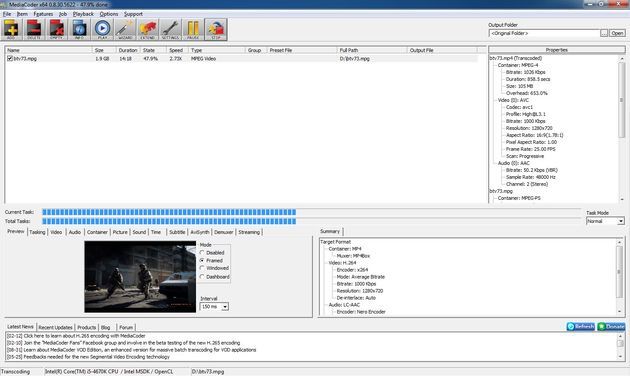Image resolution: width=630 pixels, height=376 pixels.
Task: Switch to the Audio tab
Action: pyautogui.click(x=75, y=232)
